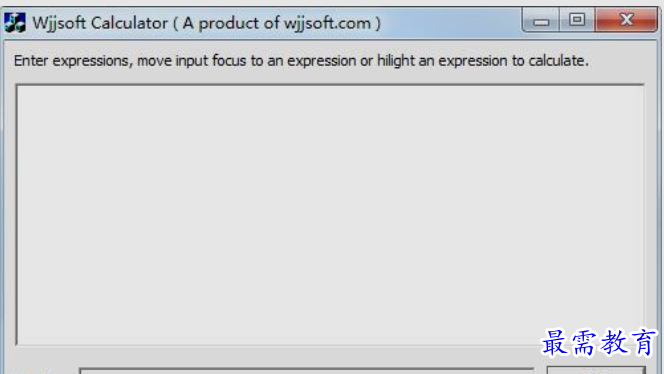This screenshot has width=664, height=374.
Task: Click the partially visible button at bottom right
Action: pos(596,371)
